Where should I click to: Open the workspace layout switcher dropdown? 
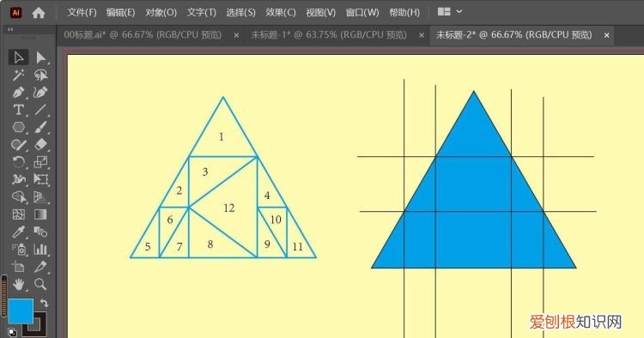pos(450,12)
